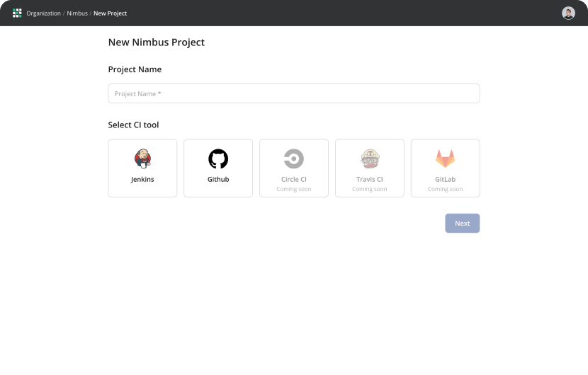Click the GitLab fox logo
This screenshot has height=375, width=588.
[445, 158]
